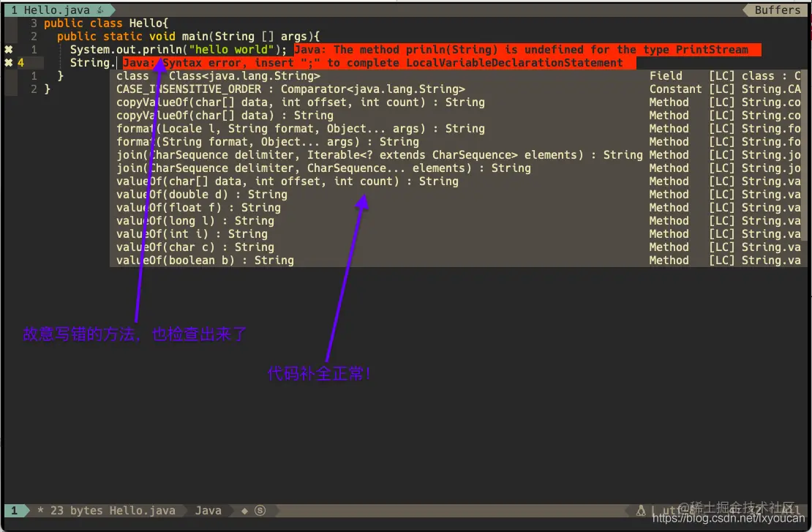This screenshot has width=812, height=532.
Task: Click current line number 4 in gutter
Action: pyautogui.click(x=20, y=63)
